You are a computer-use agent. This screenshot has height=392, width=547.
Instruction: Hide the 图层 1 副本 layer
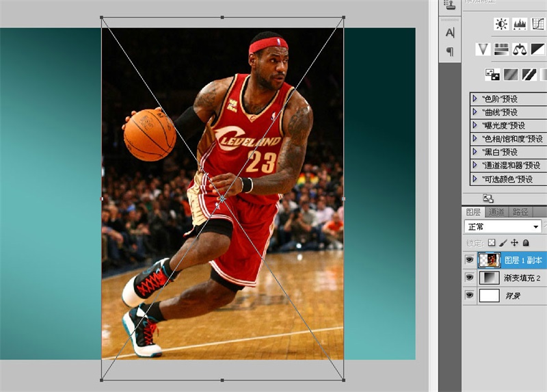click(x=469, y=260)
